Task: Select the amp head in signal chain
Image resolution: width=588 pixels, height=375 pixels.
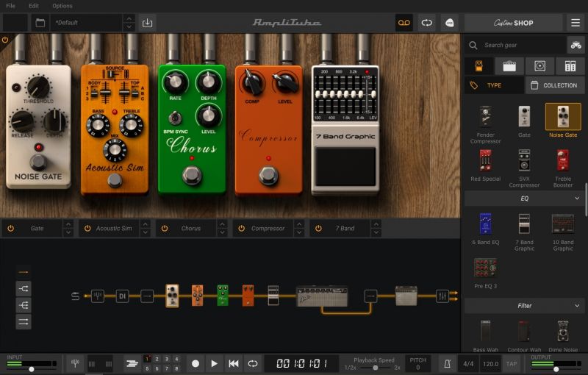Action: pyautogui.click(x=322, y=296)
